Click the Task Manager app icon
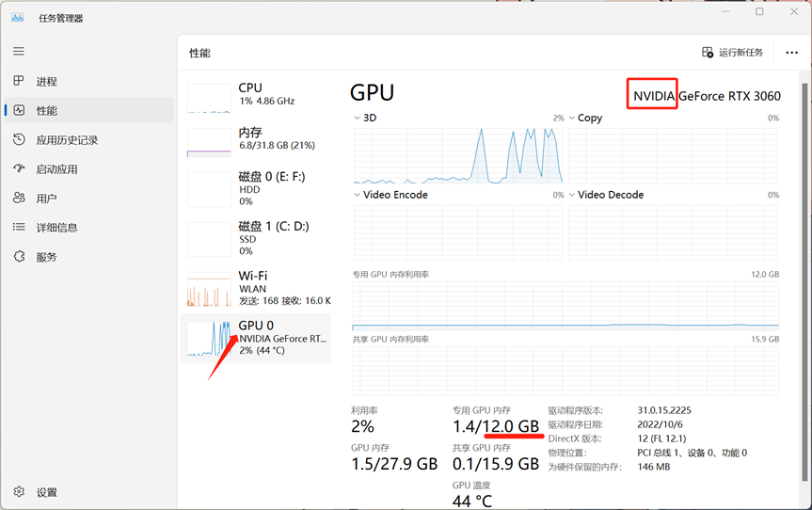812x510 pixels. pos(18,18)
